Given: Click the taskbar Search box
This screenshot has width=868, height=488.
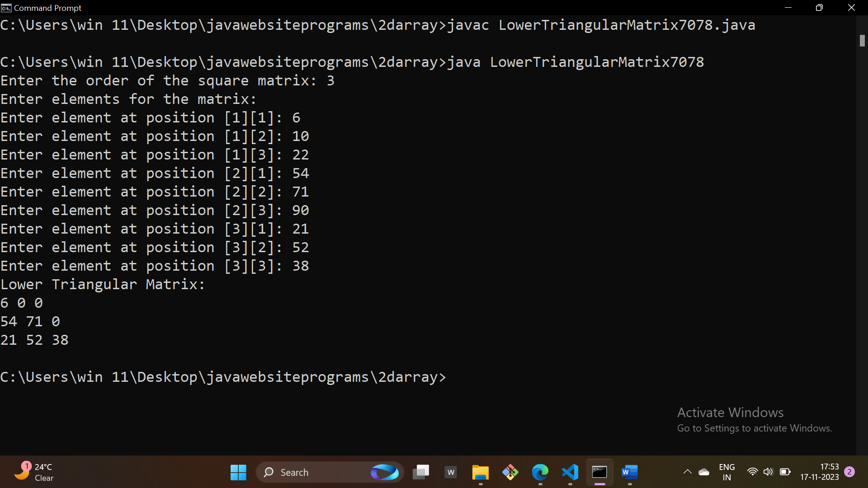Looking at the screenshot, I should (316, 472).
